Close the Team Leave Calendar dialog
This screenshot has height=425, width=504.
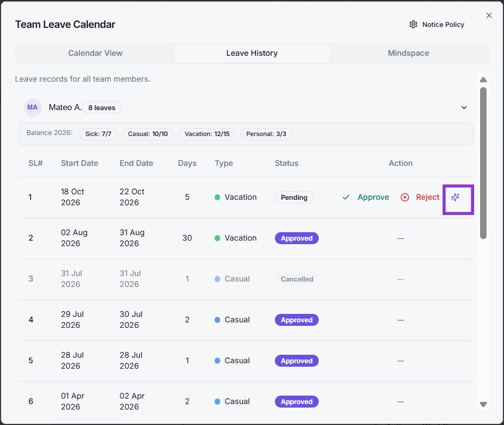[x=489, y=15]
